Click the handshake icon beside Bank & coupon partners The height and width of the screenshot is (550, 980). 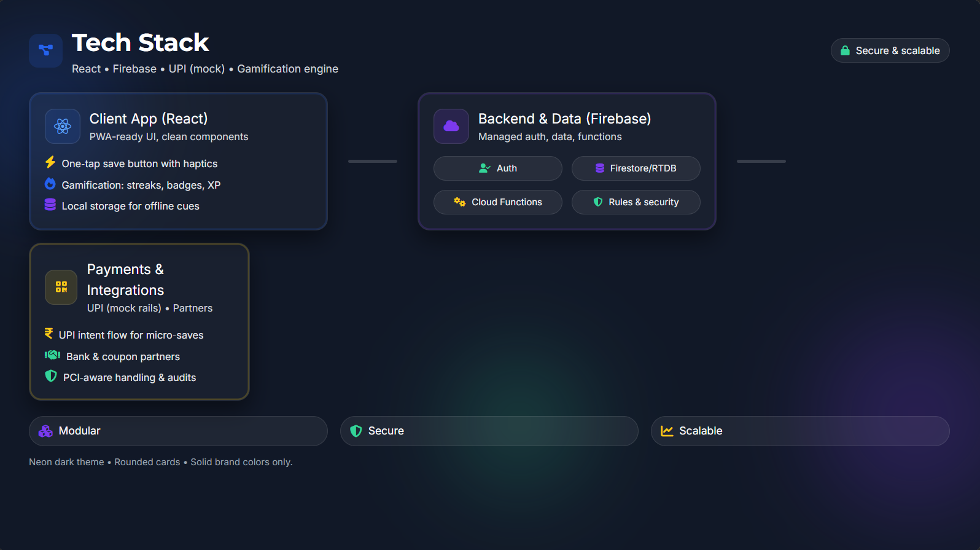coord(53,355)
